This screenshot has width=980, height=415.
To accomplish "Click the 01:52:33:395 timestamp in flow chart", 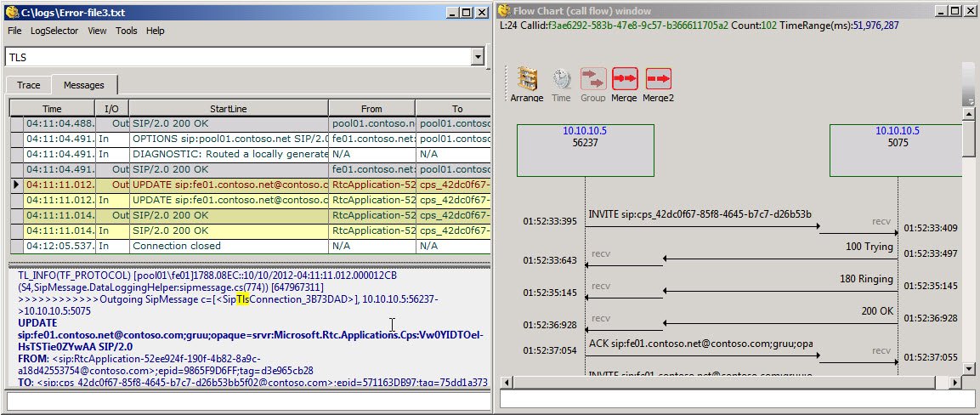I will (x=551, y=221).
